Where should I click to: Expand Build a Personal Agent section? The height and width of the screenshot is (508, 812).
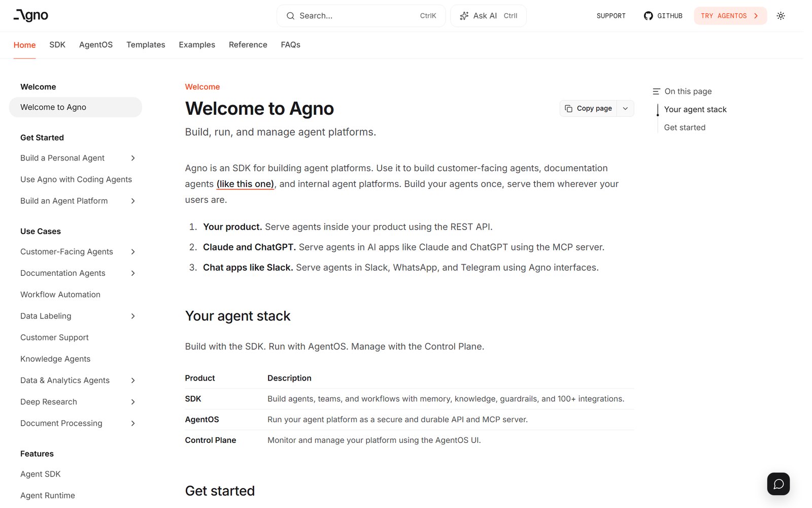click(133, 158)
